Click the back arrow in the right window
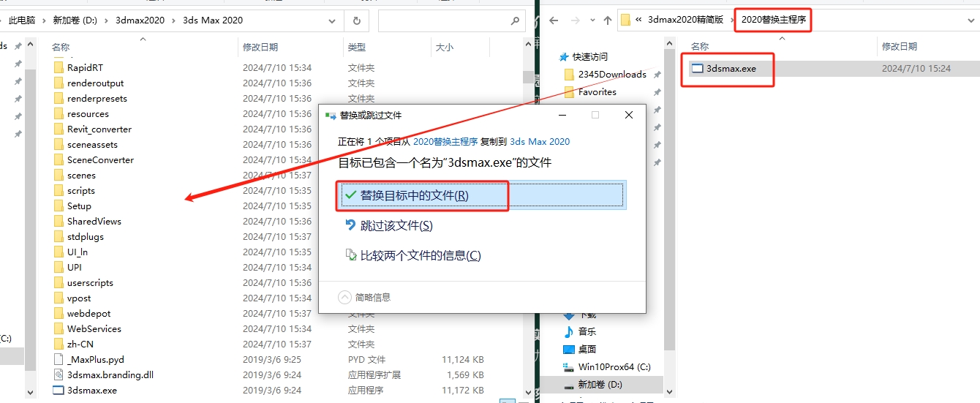This screenshot has height=403, width=980. pos(554,20)
